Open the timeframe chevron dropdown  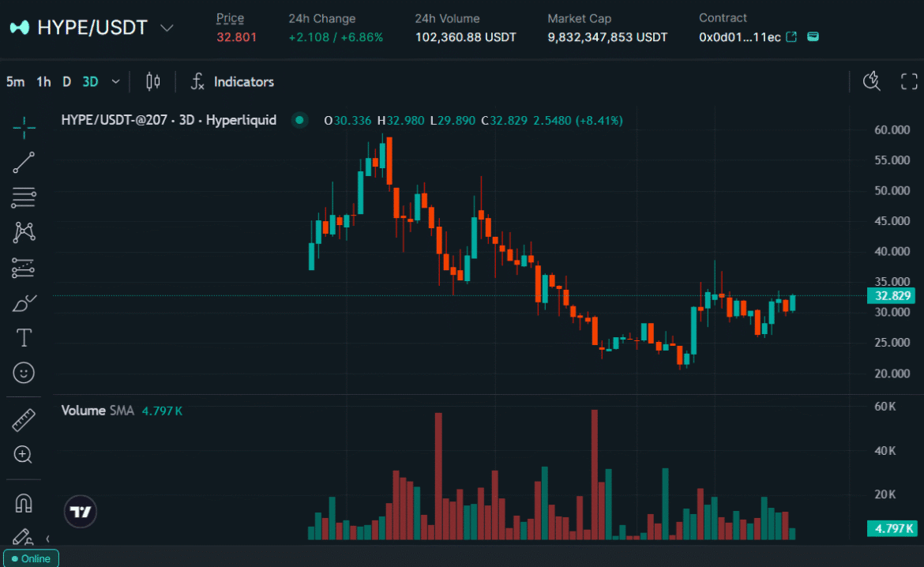point(115,81)
